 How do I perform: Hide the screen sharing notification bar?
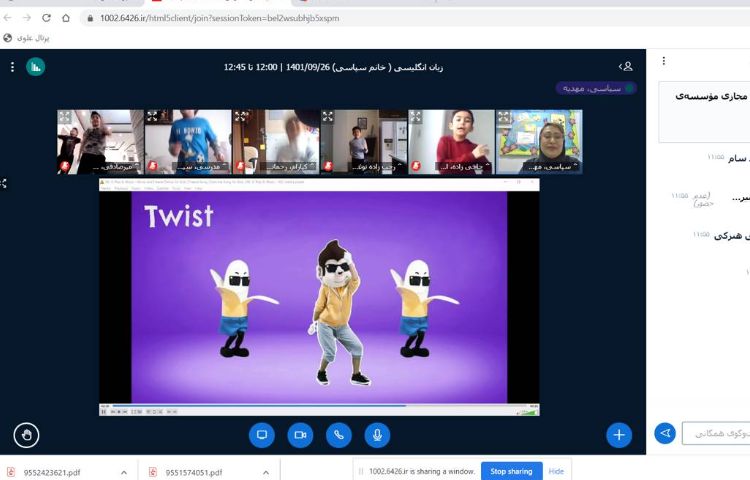pyautogui.click(x=556, y=471)
